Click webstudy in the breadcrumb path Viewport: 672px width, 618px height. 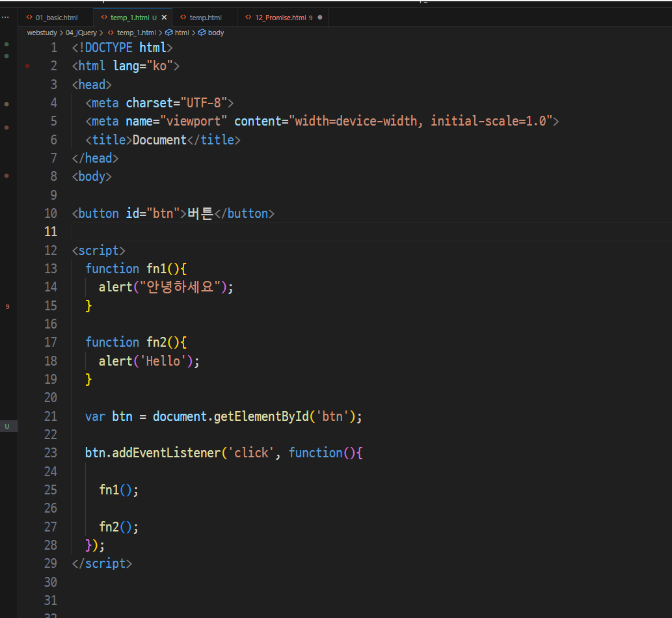coord(42,33)
